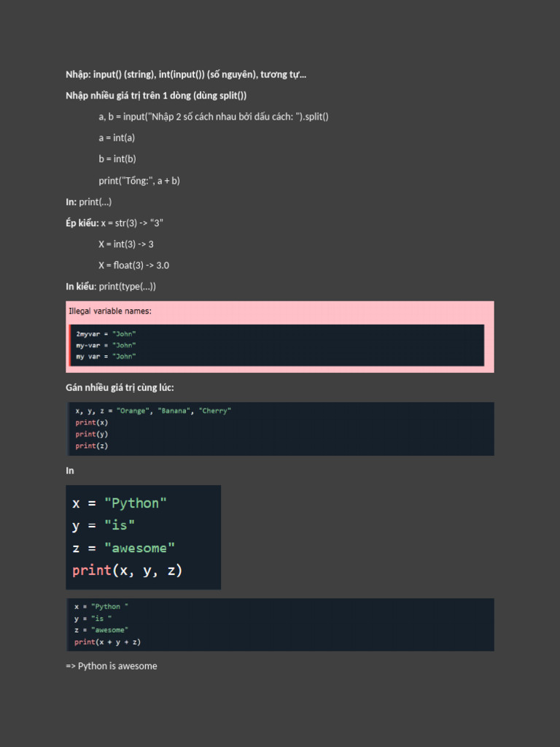Viewport: 560px width, 747px height.
Task: Click the '=> Python is awesome' result line
Action: tap(111, 666)
